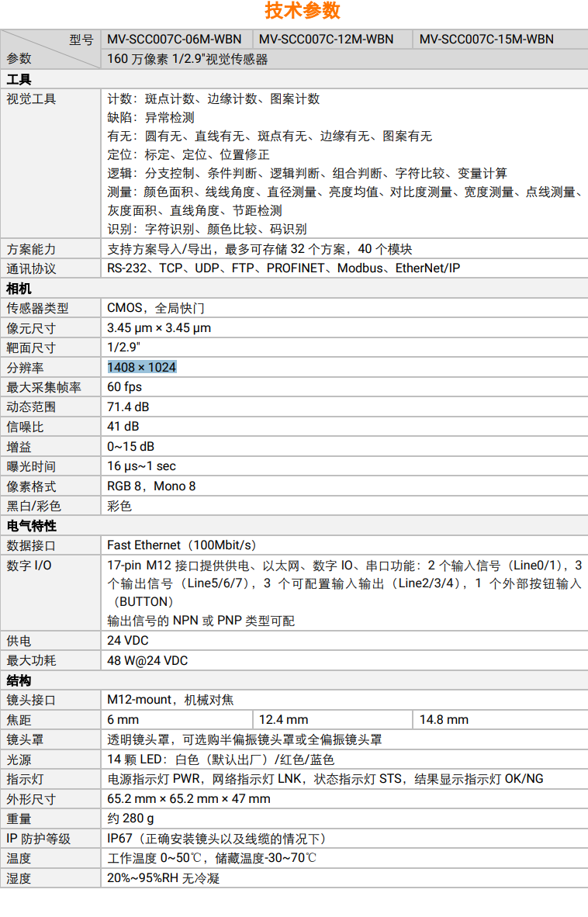Screen dimensions: 588x917
Task: Click the 工具 section heading
Action: pos(19,79)
